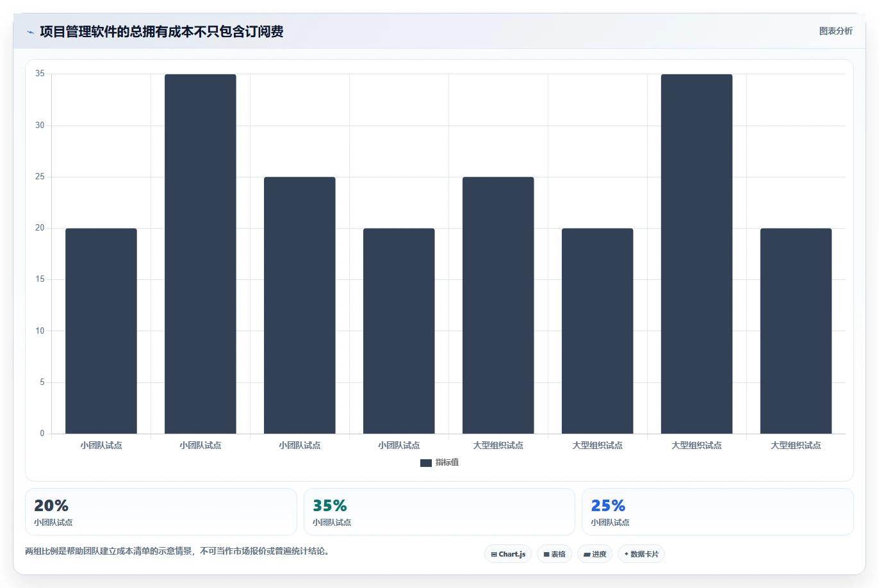Click the y-axis tick label 10

click(x=40, y=331)
